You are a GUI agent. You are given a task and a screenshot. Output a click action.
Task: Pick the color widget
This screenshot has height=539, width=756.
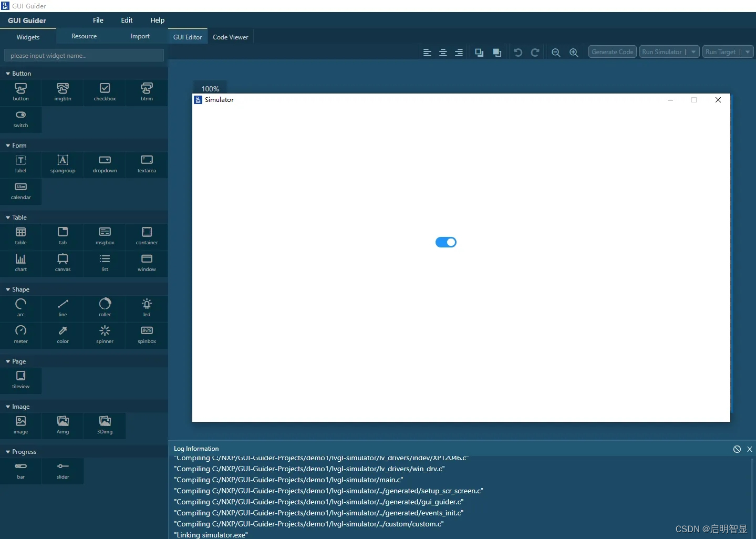pyautogui.click(x=63, y=335)
